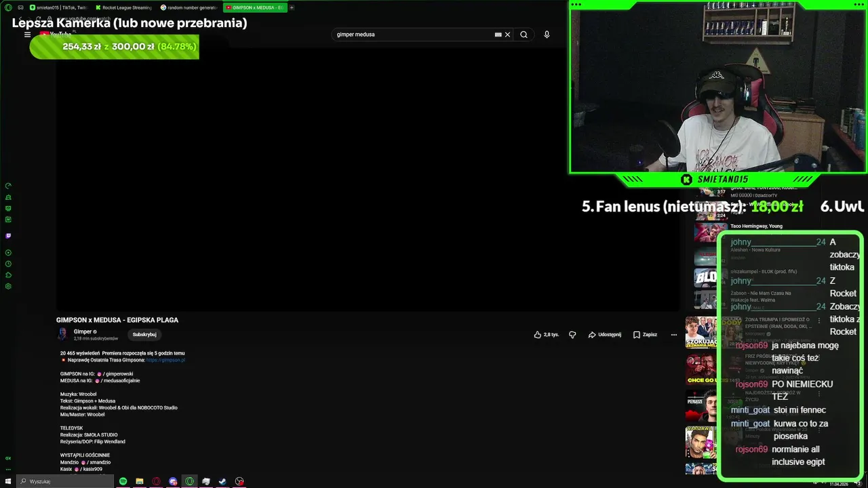Open Steam from the taskbar

(222, 481)
